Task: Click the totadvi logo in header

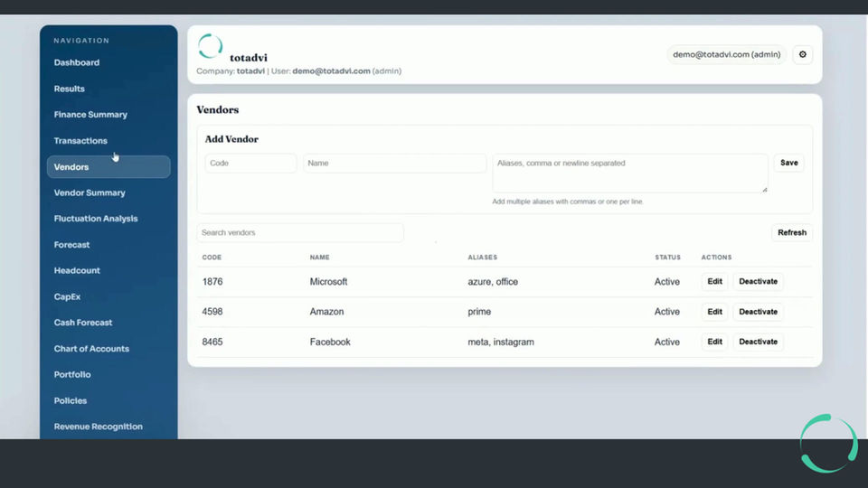Action: coord(211,46)
